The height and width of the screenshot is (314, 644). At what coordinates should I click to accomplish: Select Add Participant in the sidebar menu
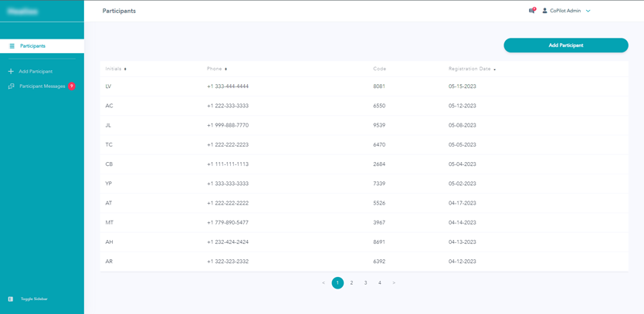click(x=36, y=72)
